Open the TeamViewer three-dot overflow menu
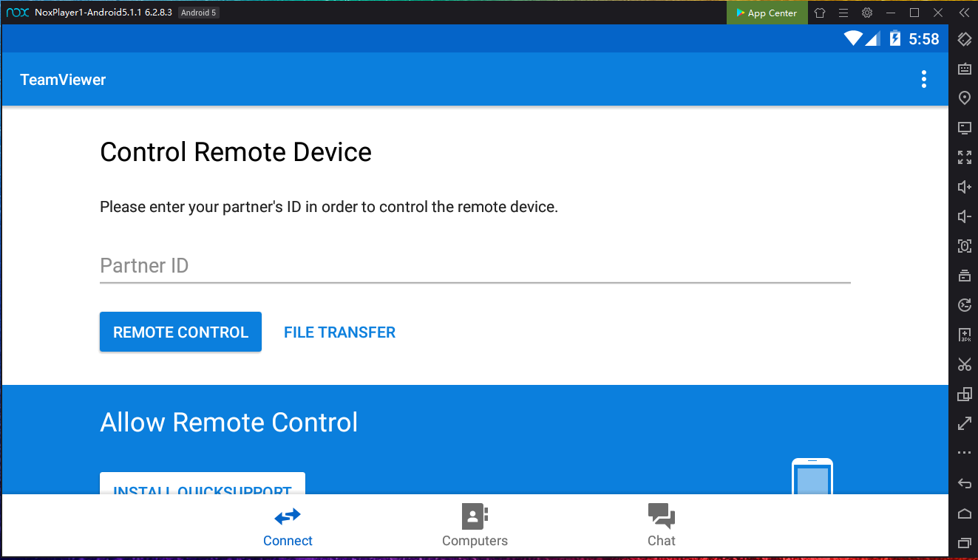Viewport: 978px width, 560px height. pos(923,79)
